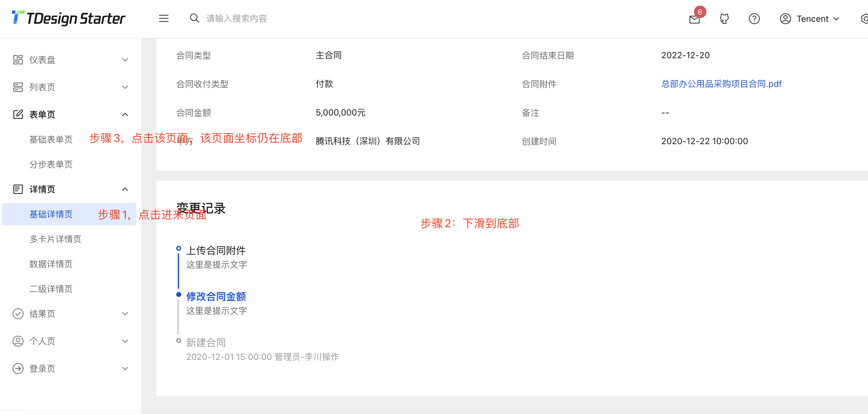The image size is (868, 414).
Task: Click the 表单页 form page icon
Action: (x=18, y=114)
